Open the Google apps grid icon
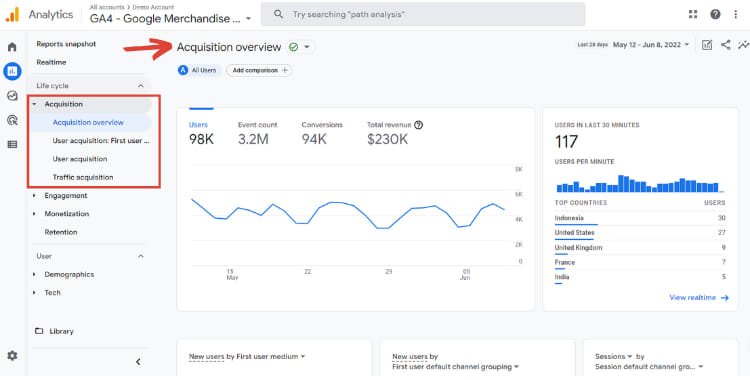The width and height of the screenshot is (750, 380). point(693,14)
